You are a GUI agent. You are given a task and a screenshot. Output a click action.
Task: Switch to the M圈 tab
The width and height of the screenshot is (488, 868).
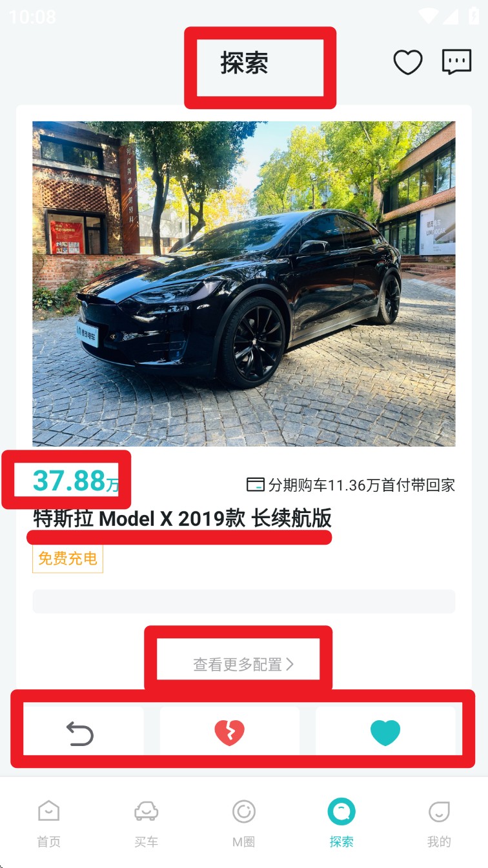coord(244,823)
